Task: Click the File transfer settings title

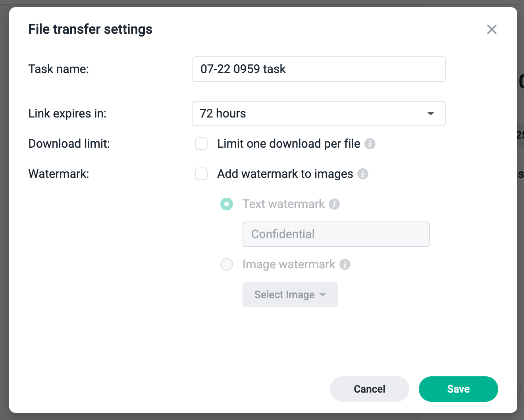Action: tap(91, 29)
